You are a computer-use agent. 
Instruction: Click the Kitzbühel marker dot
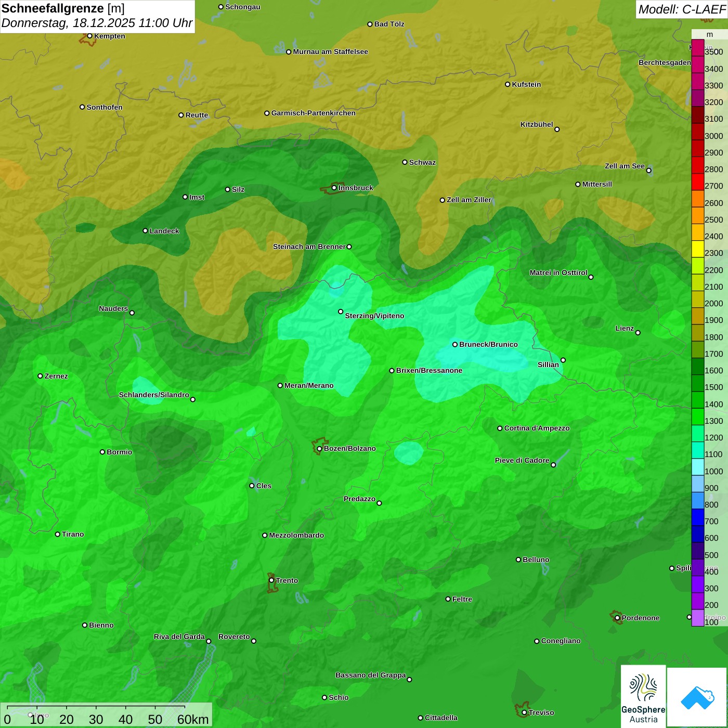click(557, 129)
